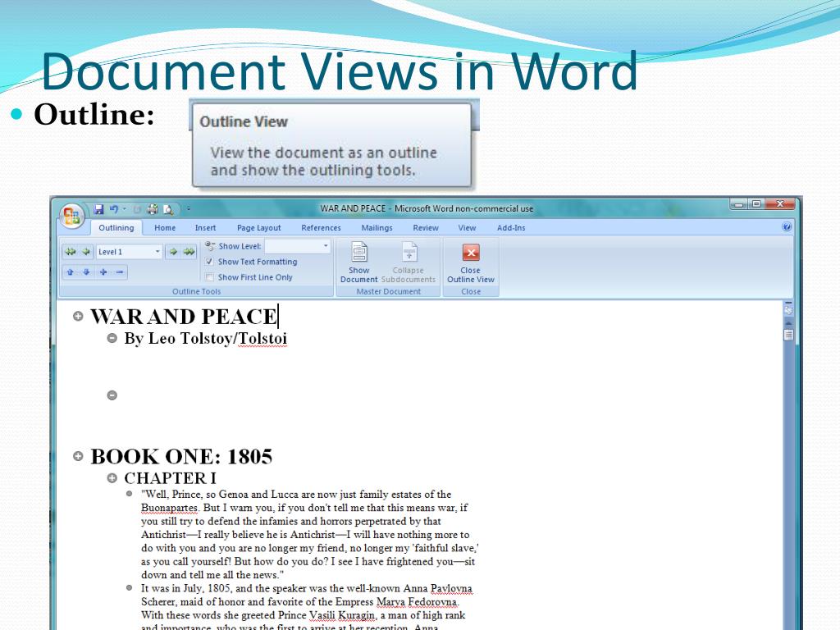Click the CHAPTER I heading text
This screenshot has width=840, height=630.
[x=171, y=478]
